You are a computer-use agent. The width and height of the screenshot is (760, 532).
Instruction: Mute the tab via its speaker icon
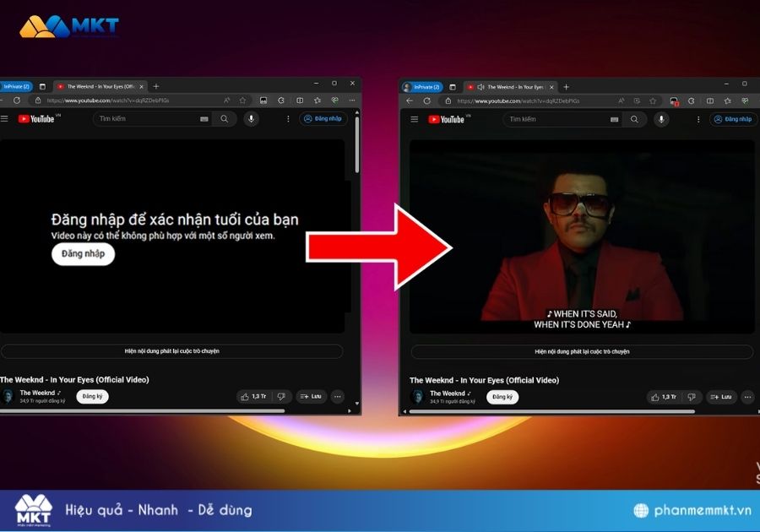[x=481, y=87]
